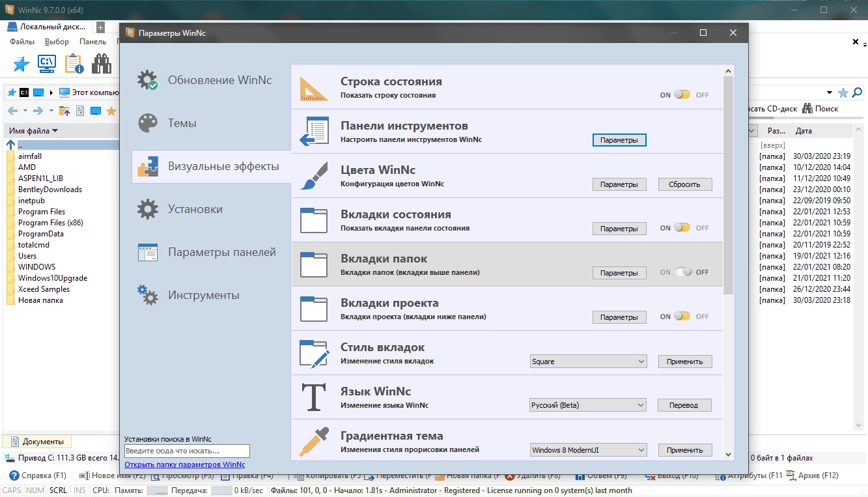Image resolution: width=868 pixels, height=497 pixels.
Task: Open the Файлы menu
Action: coord(22,42)
